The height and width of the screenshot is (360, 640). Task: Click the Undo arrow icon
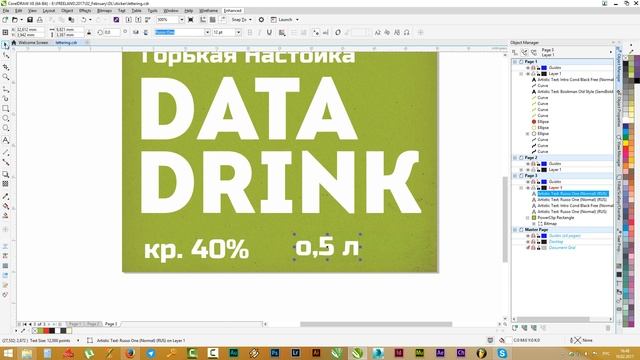point(84,20)
